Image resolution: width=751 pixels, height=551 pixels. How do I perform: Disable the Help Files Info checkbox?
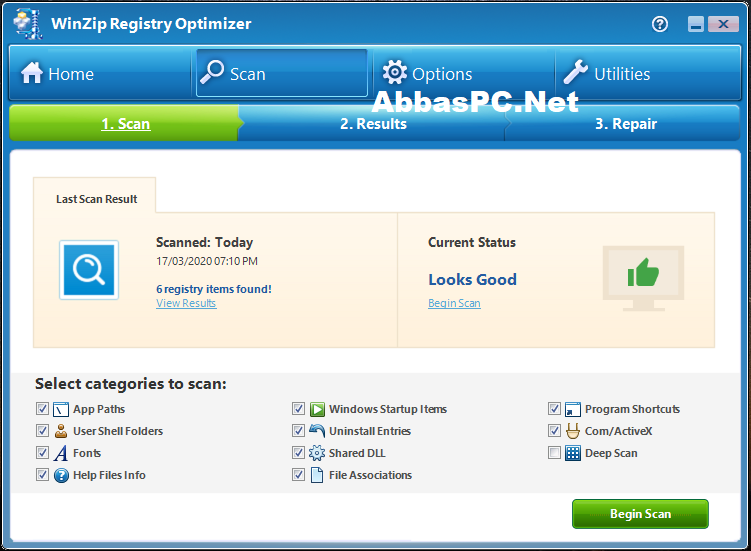[42, 475]
